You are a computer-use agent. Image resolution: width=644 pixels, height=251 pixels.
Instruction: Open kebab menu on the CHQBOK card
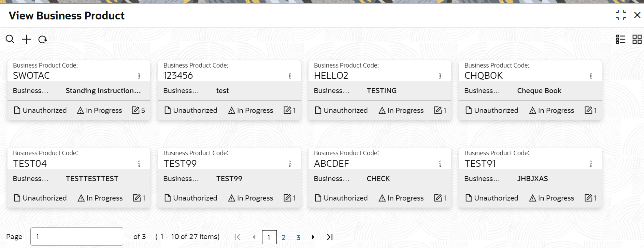(591, 76)
